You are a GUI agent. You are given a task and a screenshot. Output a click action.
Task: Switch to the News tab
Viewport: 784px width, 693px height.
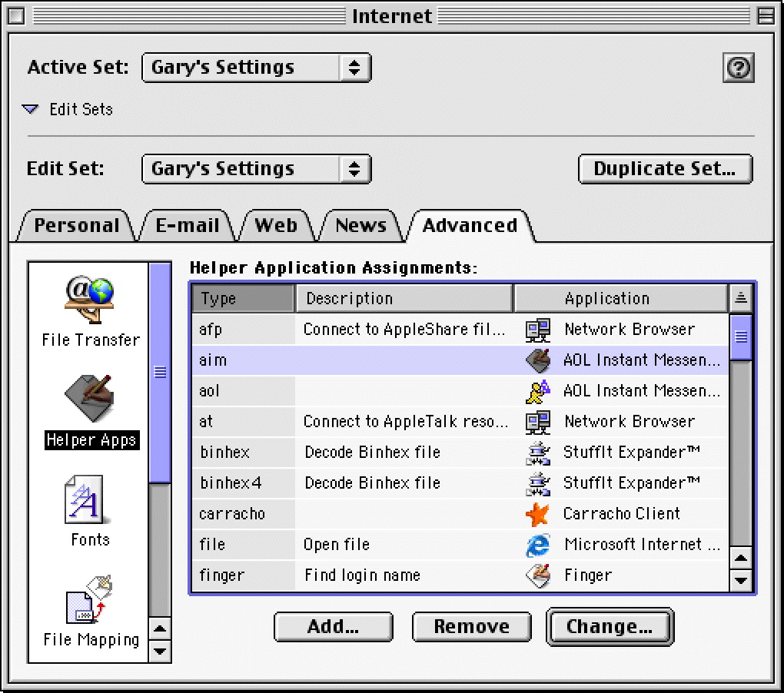click(x=360, y=225)
